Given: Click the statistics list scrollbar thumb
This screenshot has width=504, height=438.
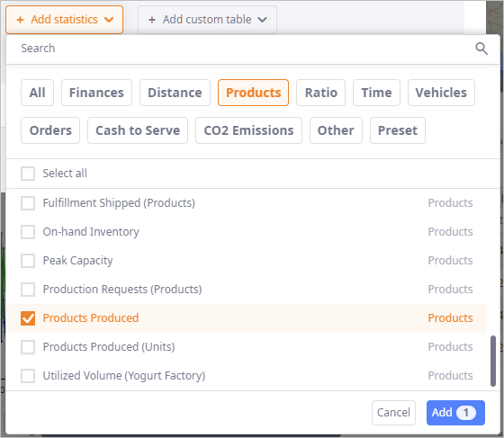Looking at the screenshot, I should pyautogui.click(x=493, y=361).
